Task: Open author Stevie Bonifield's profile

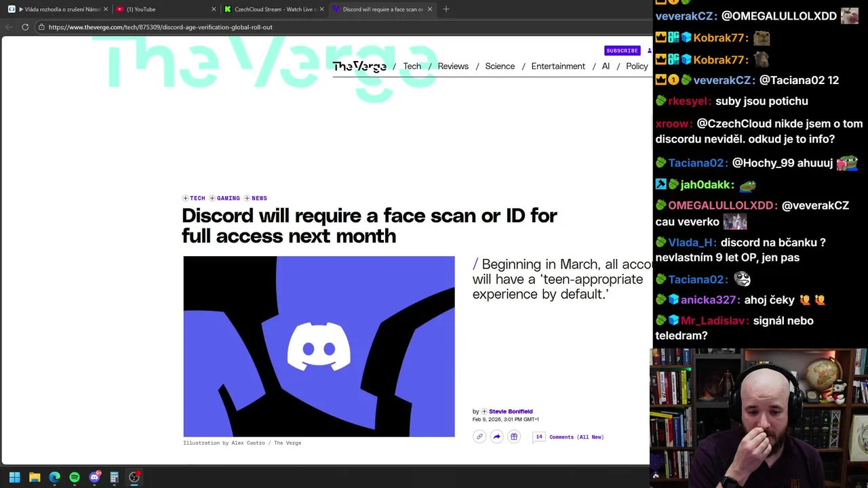Action: point(511,411)
